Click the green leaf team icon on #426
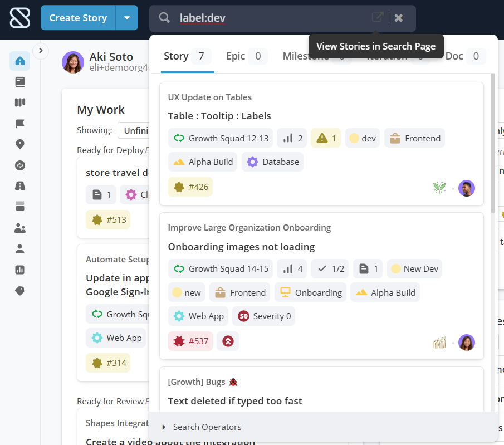Image resolution: width=504 pixels, height=445 pixels. coord(439,188)
